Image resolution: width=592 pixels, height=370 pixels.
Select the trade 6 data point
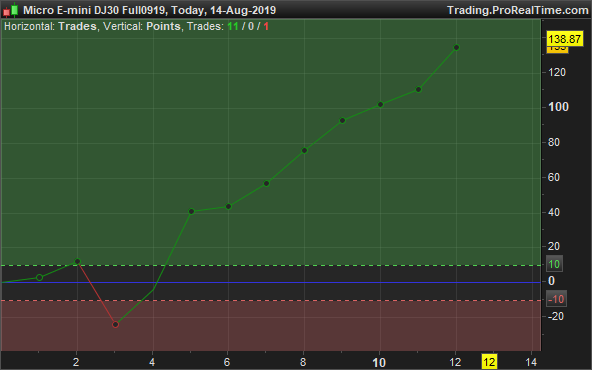point(228,207)
